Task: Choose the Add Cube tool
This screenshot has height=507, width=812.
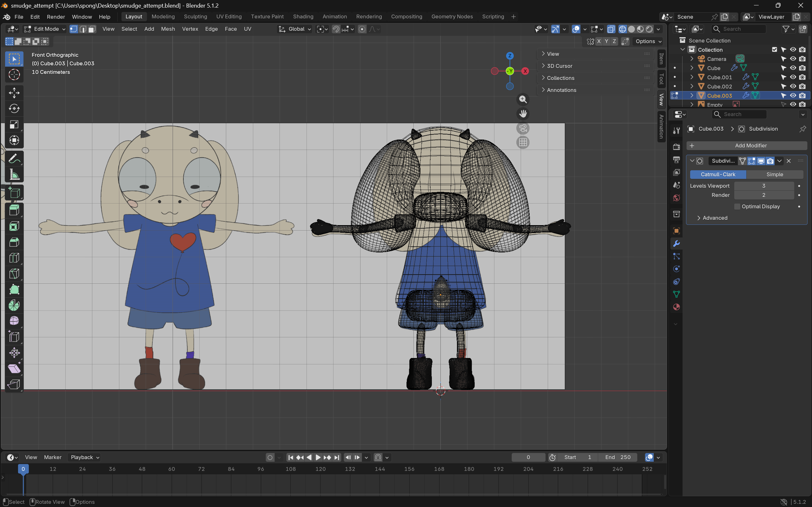Action: pyautogui.click(x=14, y=193)
